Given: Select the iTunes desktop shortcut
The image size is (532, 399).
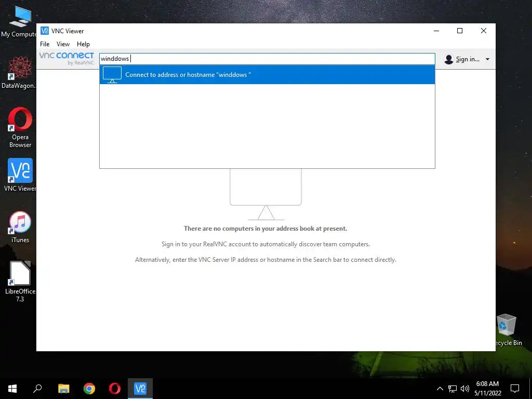Looking at the screenshot, I should (20, 227).
